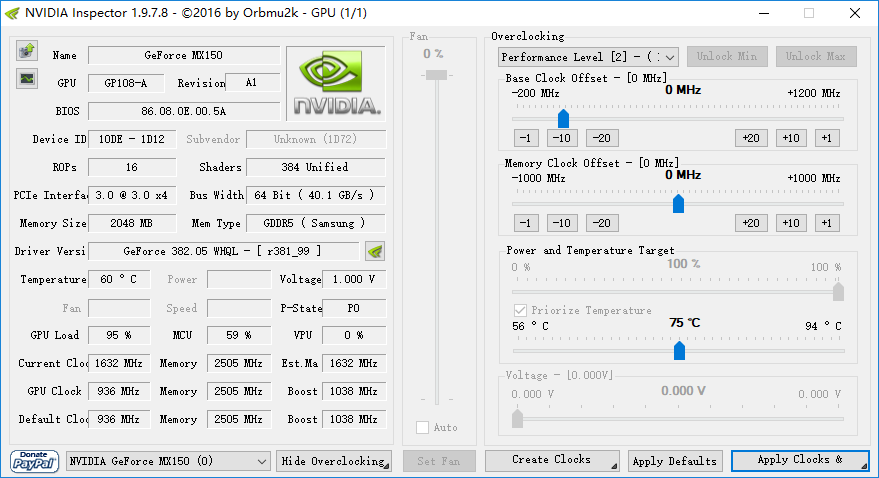Click the app icon in title bar

tap(12, 13)
